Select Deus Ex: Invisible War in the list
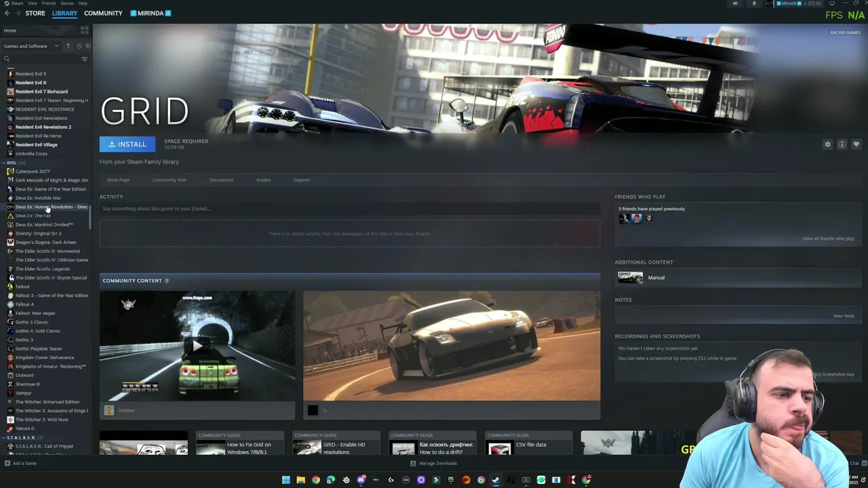Image resolution: width=868 pixels, height=488 pixels. [38, 198]
